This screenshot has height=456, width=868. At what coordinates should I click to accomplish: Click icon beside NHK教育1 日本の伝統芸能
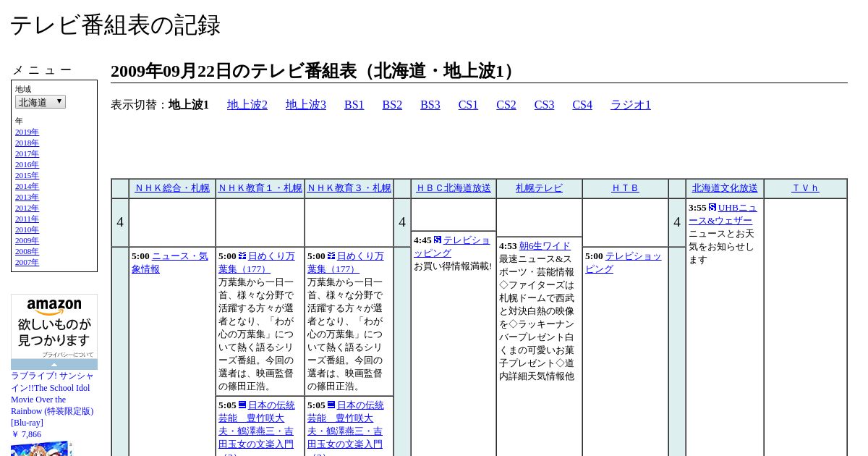pyautogui.click(x=242, y=405)
